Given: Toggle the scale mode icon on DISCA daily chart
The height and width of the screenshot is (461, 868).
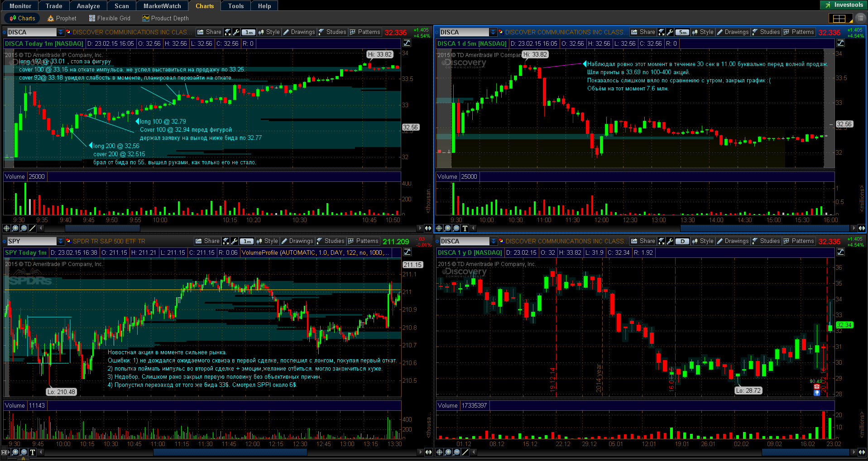Looking at the screenshot, I should [x=841, y=252].
